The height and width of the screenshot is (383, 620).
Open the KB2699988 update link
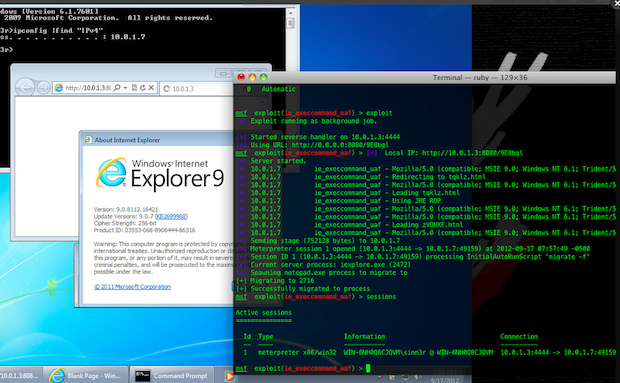171,216
